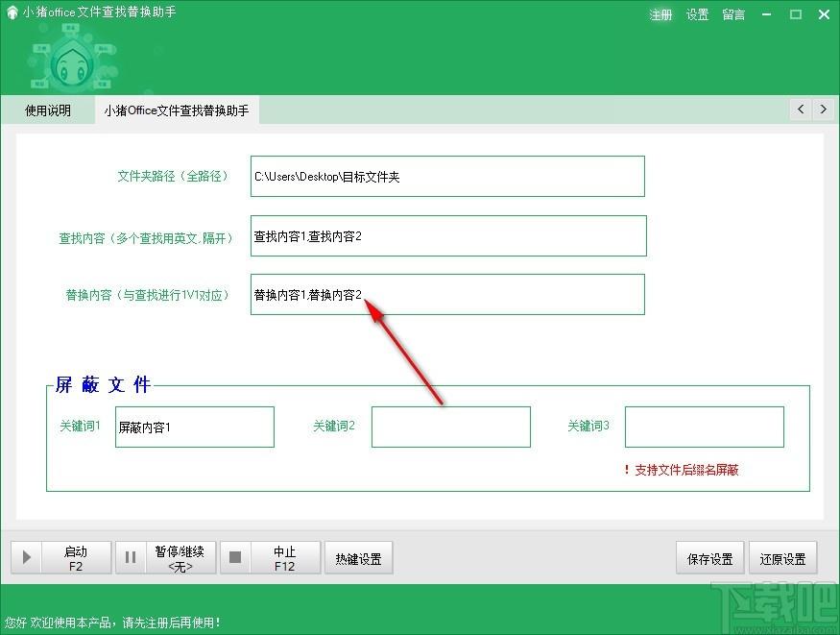Focus the 关键词2 input field

(x=451, y=427)
